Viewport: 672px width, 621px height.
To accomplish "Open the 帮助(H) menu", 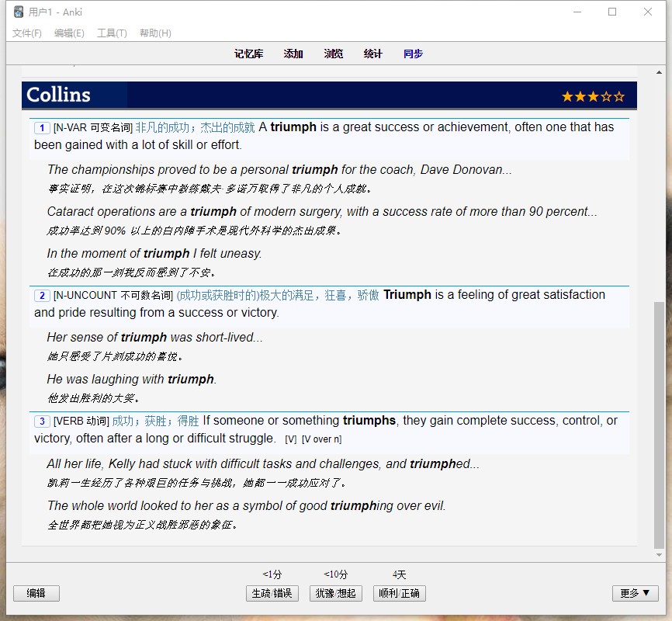I will point(155,33).
